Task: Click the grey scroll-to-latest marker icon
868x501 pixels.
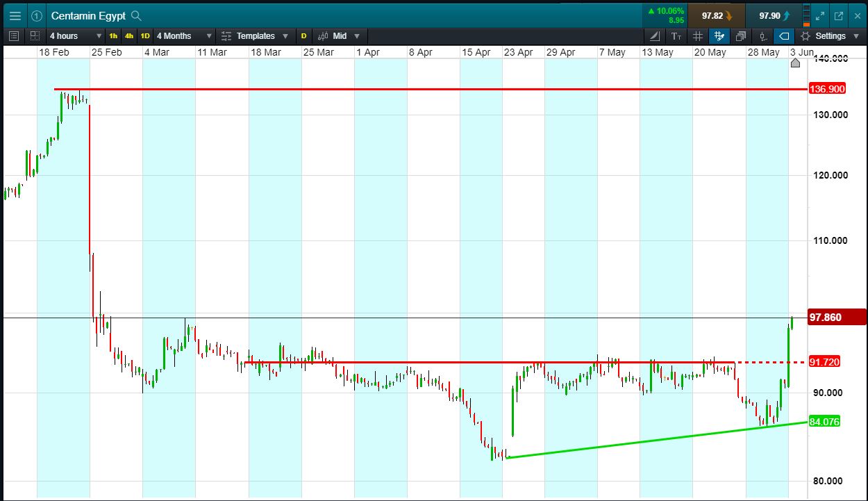Action: pos(795,63)
